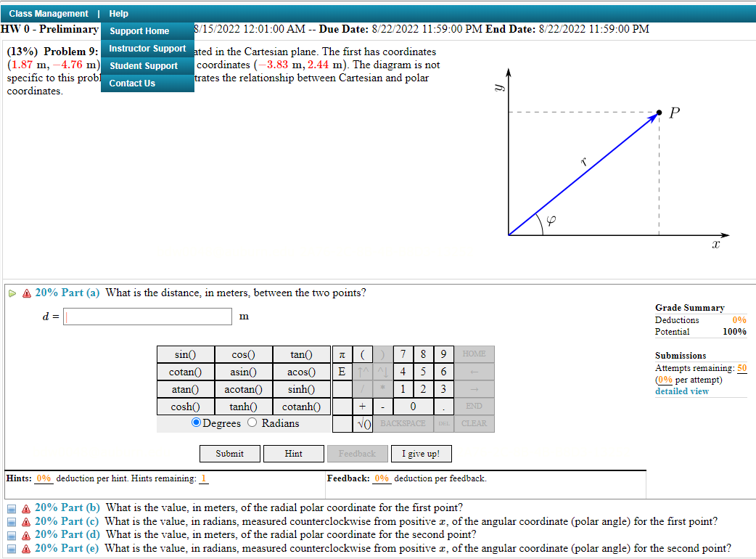Click the green arrow icon beside Part (a)
Image resolution: width=756 pixels, height=559 pixels.
(x=12, y=293)
